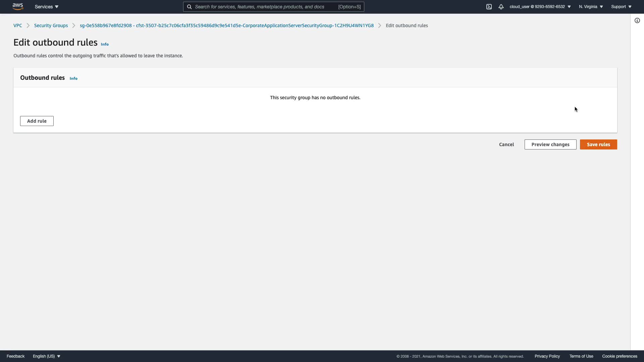Click the info panel icon at right edge
Screen dimensions: 644x362
637,20
